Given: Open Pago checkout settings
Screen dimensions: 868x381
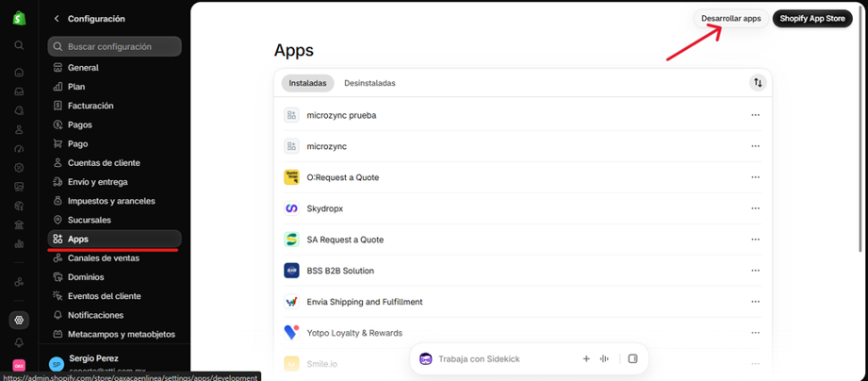Looking at the screenshot, I should click(115, 144).
